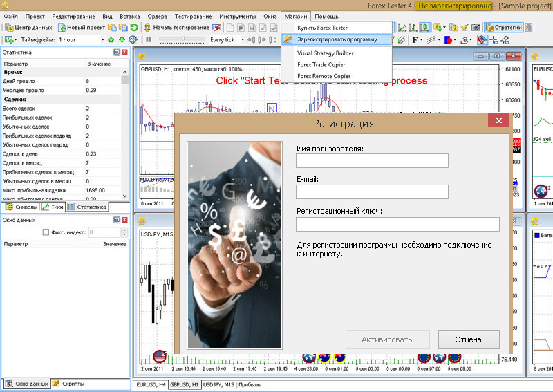Screen dimensions: 553x392
Task: Click the Активировать button
Action: 387,339
